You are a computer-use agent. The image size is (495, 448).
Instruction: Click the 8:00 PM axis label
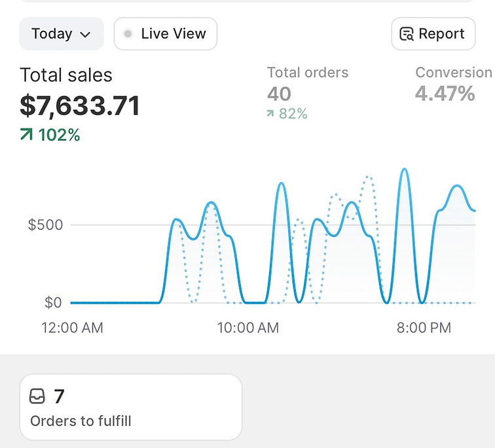pos(424,327)
